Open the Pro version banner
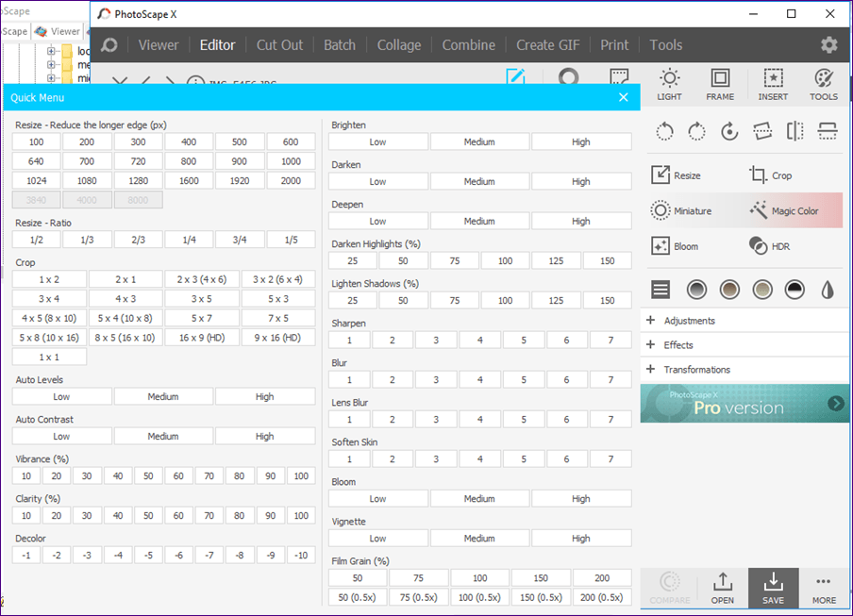The height and width of the screenshot is (616, 853). click(744, 404)
